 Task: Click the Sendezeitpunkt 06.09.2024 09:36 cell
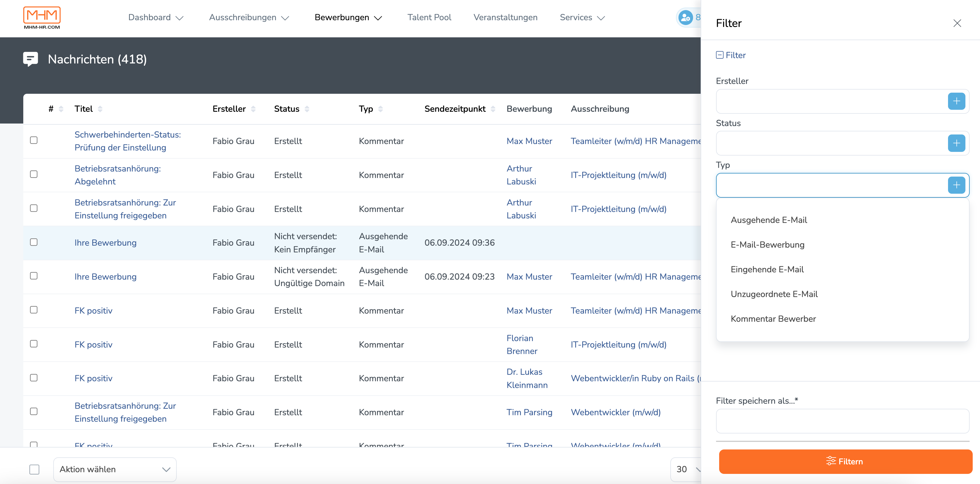[x=459, y=243]
